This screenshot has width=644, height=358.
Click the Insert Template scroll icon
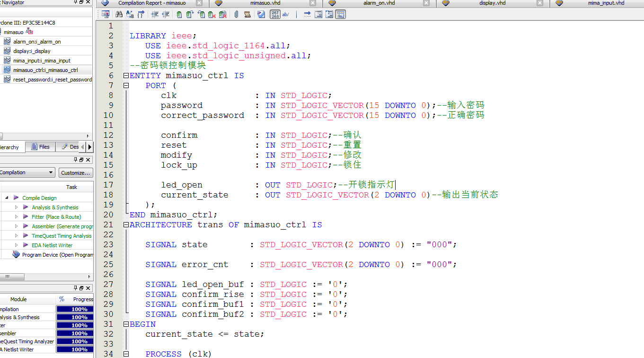coord(247,14)
